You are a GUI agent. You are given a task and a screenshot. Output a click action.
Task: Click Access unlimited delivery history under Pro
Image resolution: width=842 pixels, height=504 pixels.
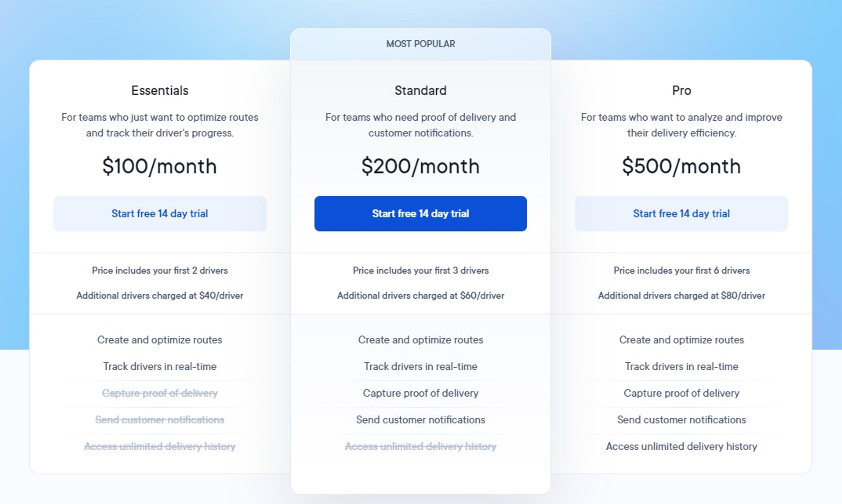coord(681,446)
